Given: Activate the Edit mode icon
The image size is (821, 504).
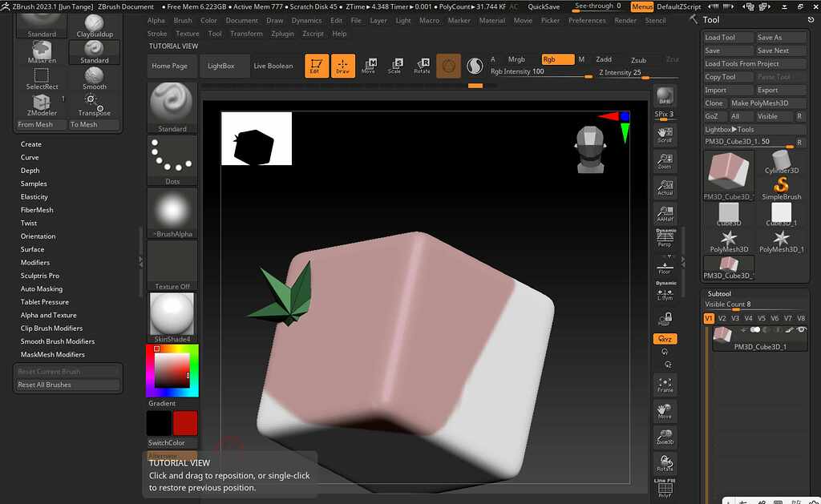Looking at the screenshot, I should tap(316, 66).
